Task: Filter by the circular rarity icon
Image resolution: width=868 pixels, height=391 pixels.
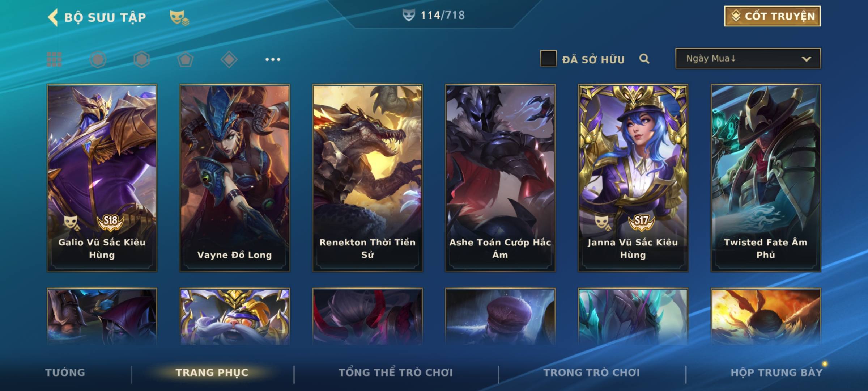Action: 98,59
